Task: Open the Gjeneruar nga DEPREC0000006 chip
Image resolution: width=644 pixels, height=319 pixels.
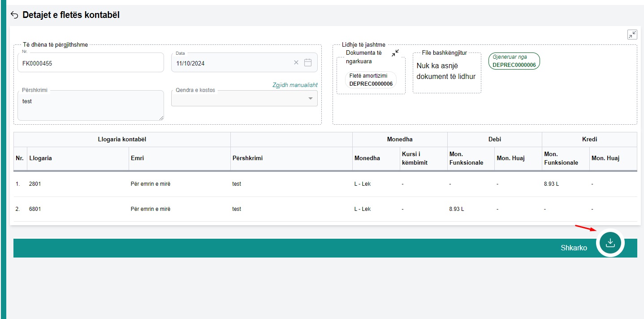Action: pyautogui.click(x=514, y=61)
